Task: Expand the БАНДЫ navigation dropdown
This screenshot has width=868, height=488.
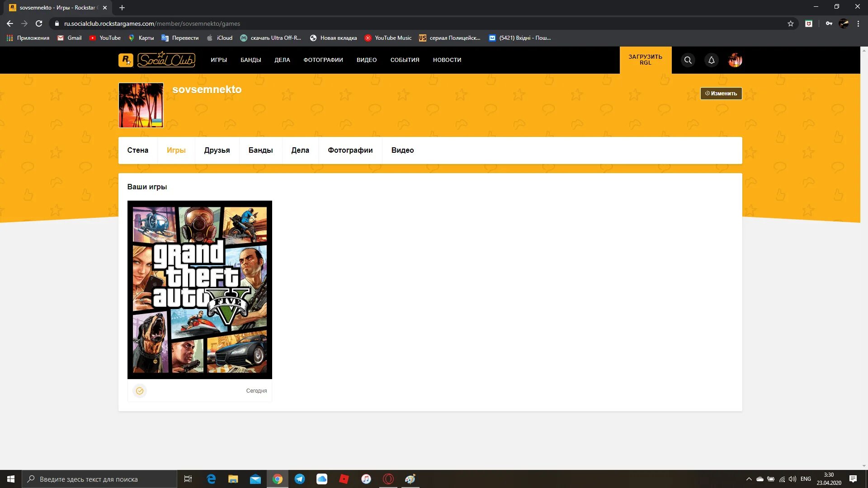Action: click(x=250, y=60)
